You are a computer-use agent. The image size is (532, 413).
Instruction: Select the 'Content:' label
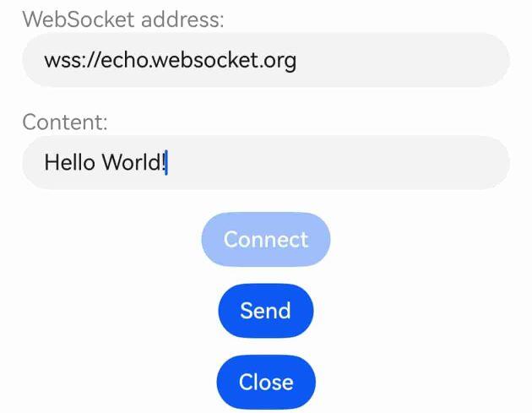[x=65, y=122]
